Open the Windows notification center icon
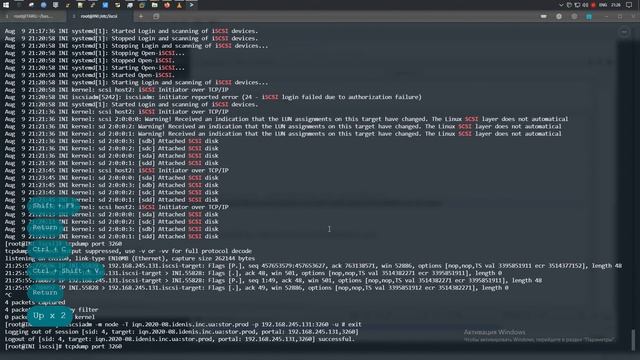The image size is (640, 360). (629, 5)
